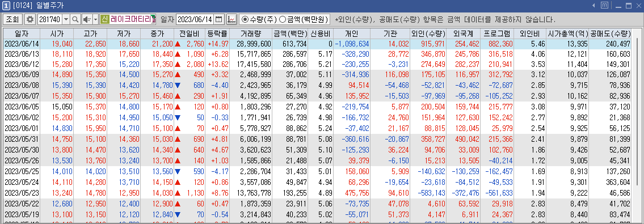Click the 기관 column header

coord(390,33)
